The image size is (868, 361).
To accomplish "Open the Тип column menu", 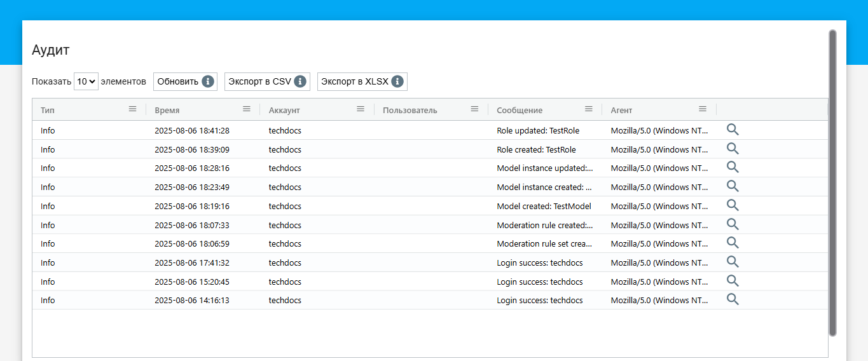I will tap(132, 109).
